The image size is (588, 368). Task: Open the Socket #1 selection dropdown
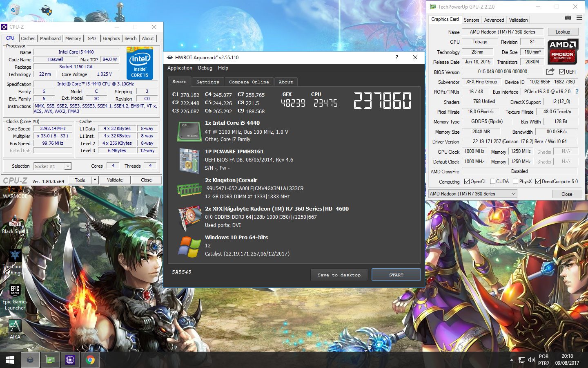coord(52,166)
